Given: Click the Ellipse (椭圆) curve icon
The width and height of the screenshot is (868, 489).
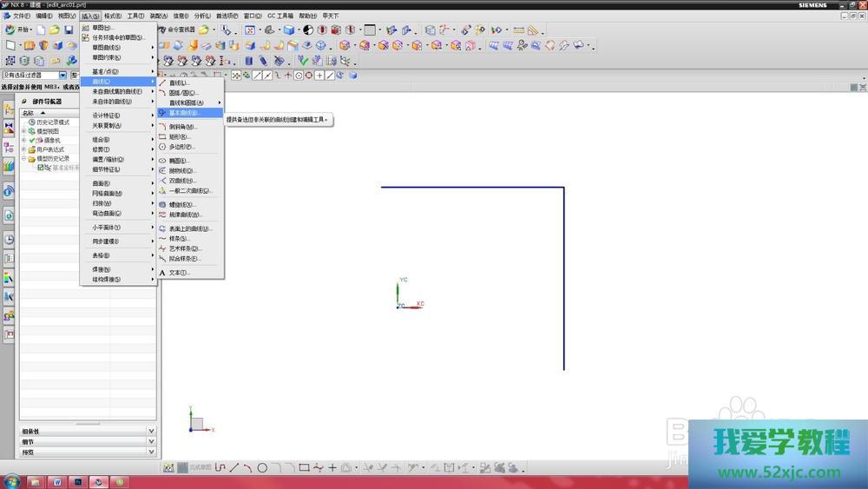Looking at the screenshot, I should 162,161.
